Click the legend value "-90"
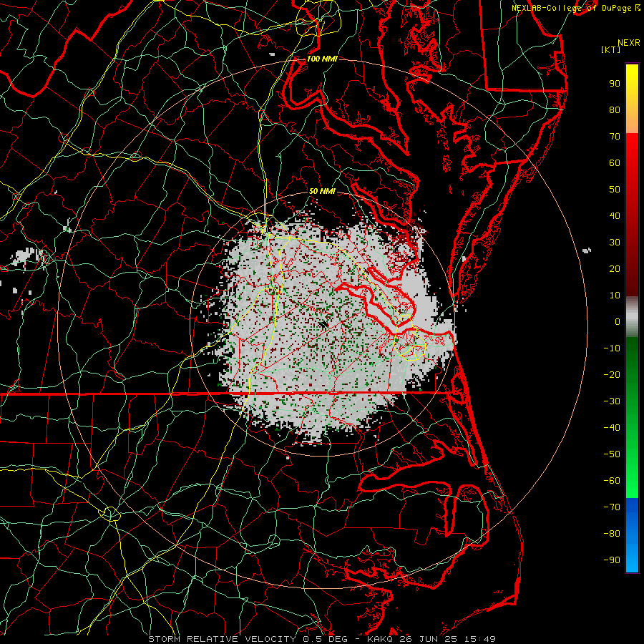 (x=612, y=560)
